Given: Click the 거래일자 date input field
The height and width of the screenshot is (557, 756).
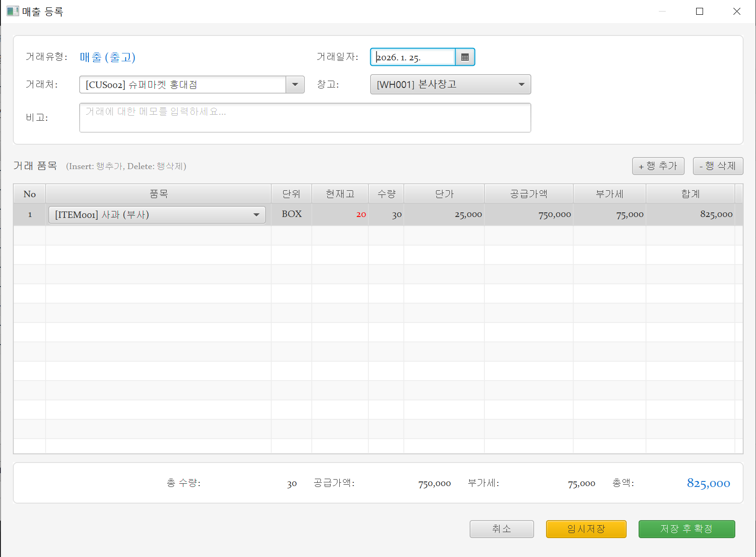Looking at the screenshot, I should 413,57.
